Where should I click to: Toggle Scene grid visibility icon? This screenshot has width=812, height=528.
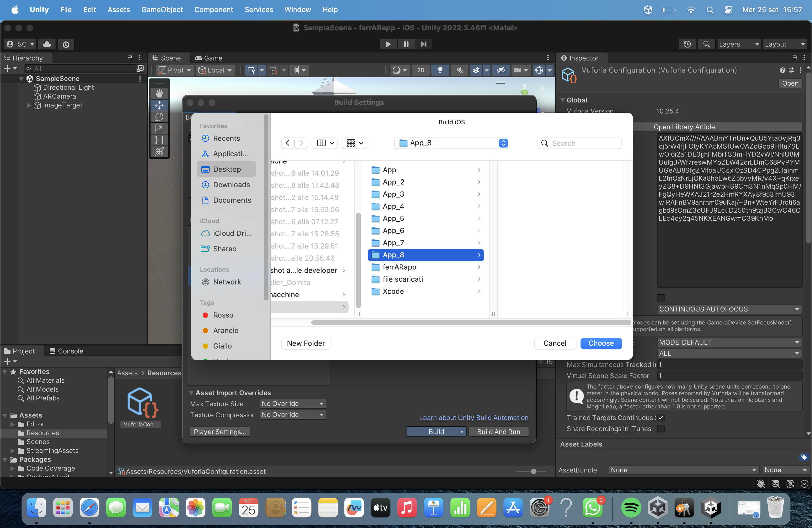click(251, 70)
